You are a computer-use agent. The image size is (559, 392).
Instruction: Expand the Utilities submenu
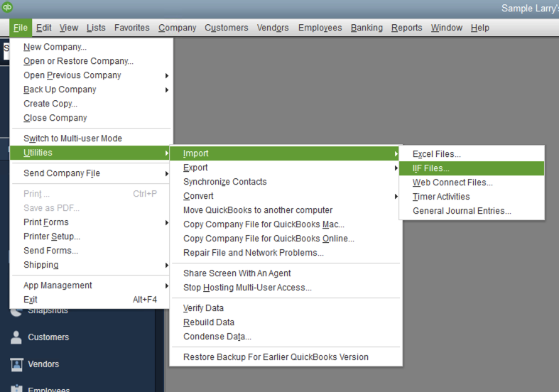click(90, 153)
